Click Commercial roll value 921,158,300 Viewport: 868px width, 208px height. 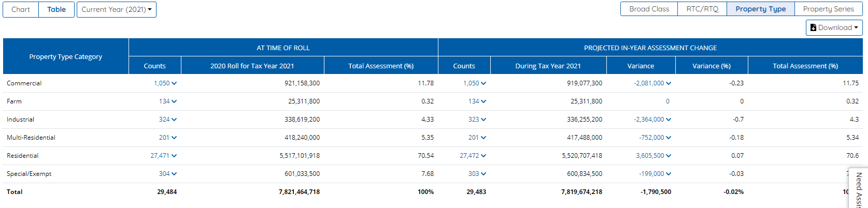(302, 83)
